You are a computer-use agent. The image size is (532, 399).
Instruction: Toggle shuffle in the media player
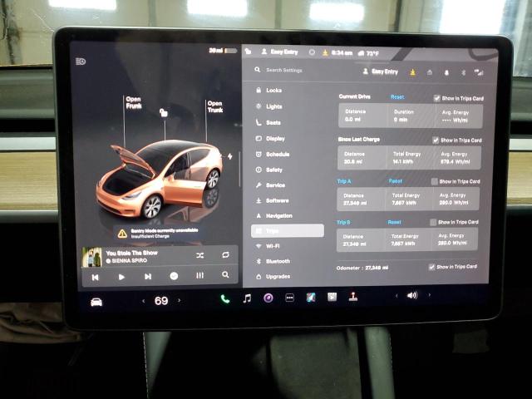199,255
